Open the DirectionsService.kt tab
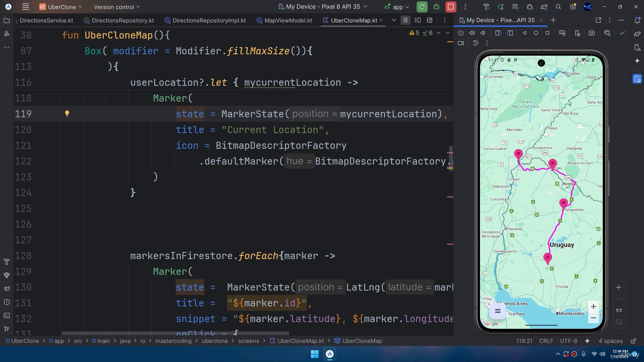Screen dimensions: 644x362 [46, 20]
